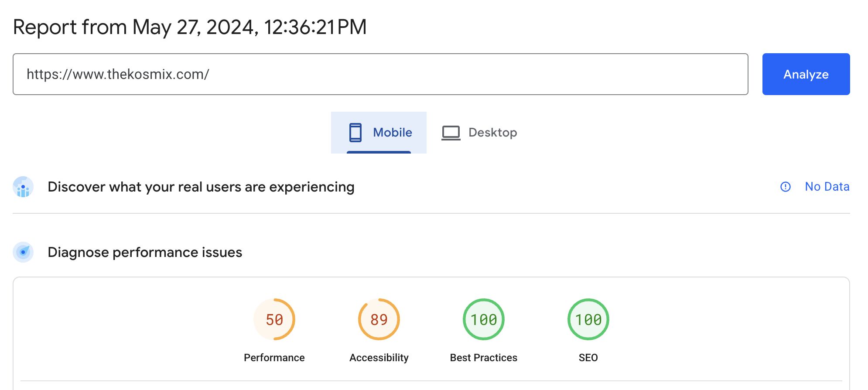Click the mobile phone icon
The width and height of the screenshot is (868, 390).
[355, 133]
